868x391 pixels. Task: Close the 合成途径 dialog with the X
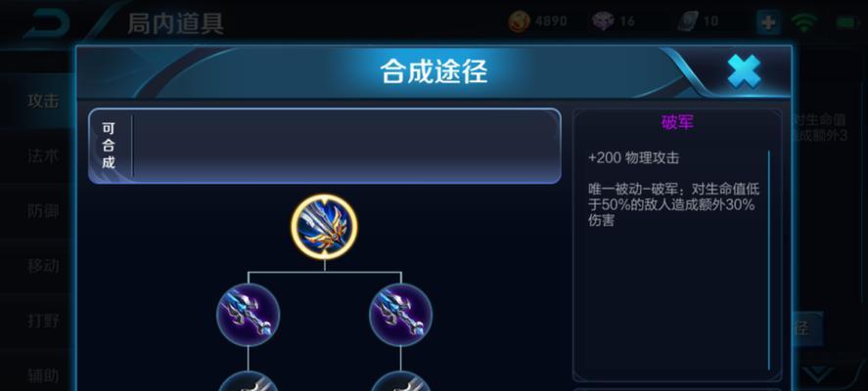coord(744,70)
